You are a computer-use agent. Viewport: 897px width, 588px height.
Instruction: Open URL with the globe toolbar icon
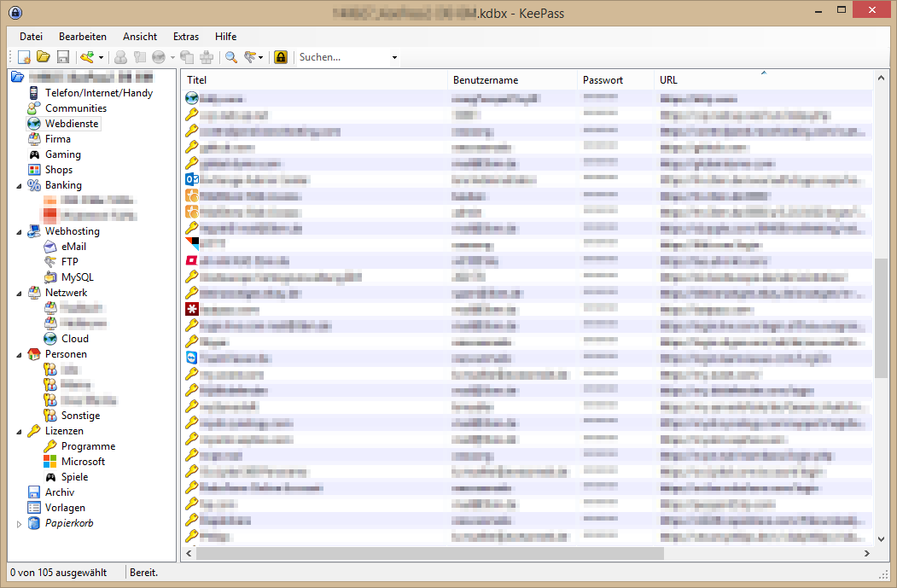[159, 57]
